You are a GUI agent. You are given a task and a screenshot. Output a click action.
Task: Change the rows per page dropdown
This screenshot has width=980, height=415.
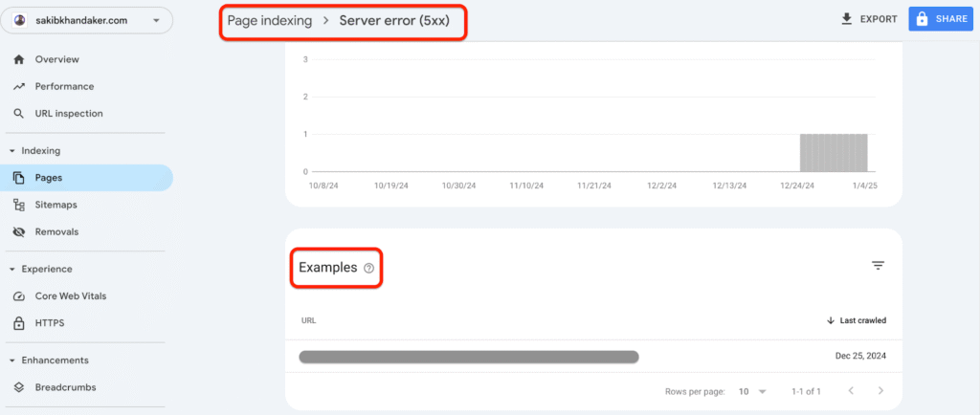(752, 391)
